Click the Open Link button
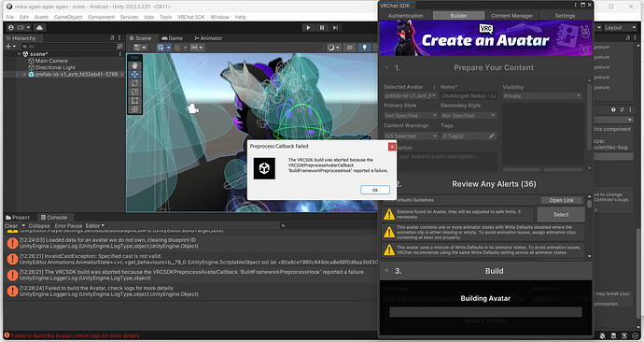The width and height of the screenshot is (644, 342). coord(562,200)
